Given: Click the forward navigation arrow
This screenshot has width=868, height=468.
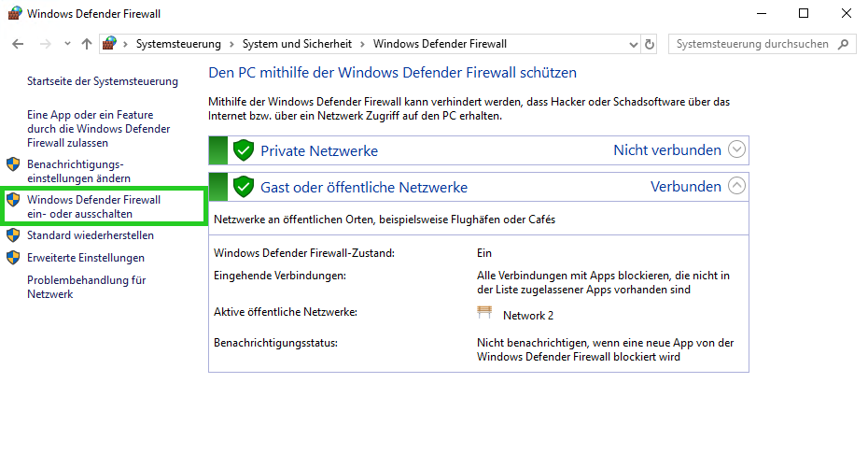Looking at the screenshot, I should pos(46,44).
